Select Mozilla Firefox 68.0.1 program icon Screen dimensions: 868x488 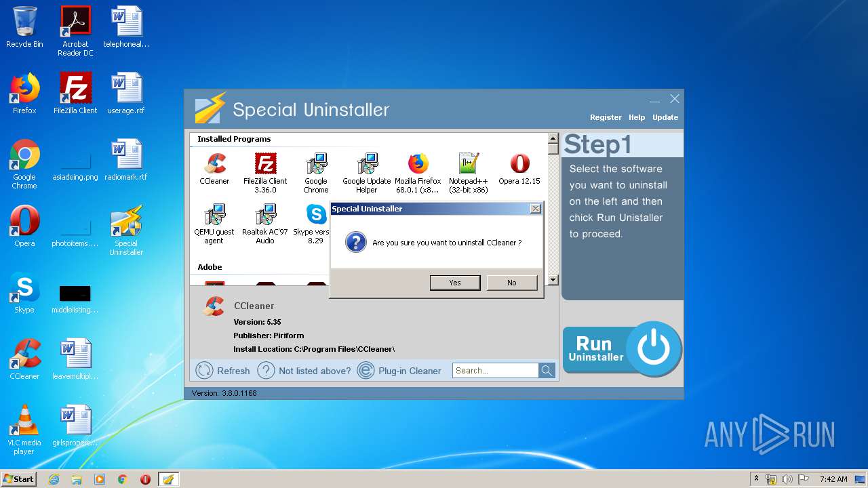pos(418,173)
